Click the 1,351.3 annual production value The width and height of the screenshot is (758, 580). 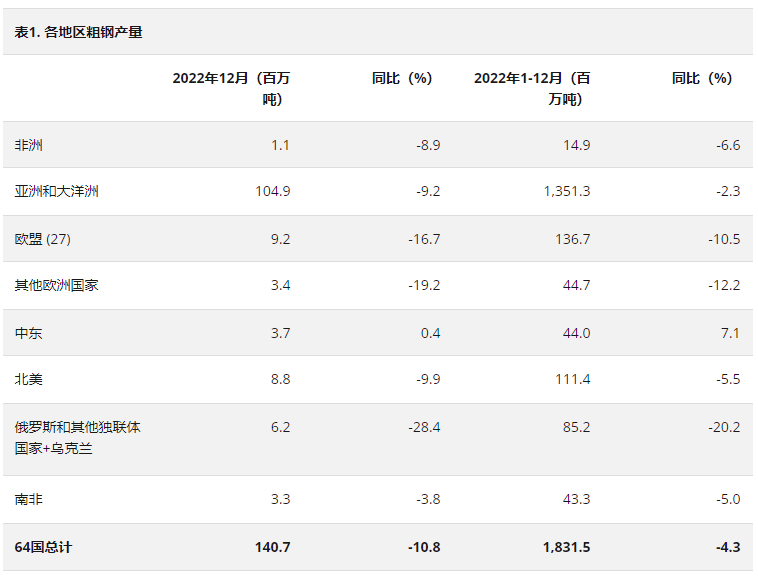click(566, 191)
